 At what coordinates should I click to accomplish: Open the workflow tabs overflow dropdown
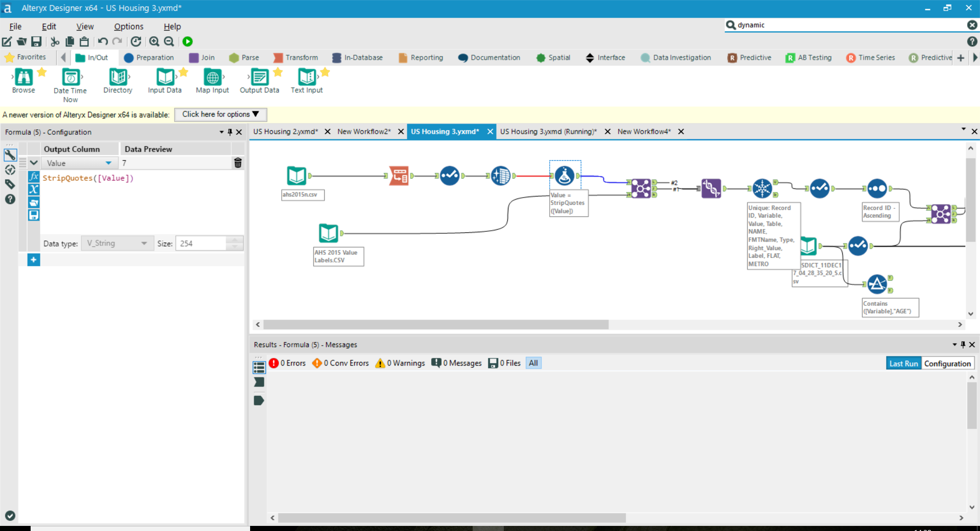click(x=964, y=129)
